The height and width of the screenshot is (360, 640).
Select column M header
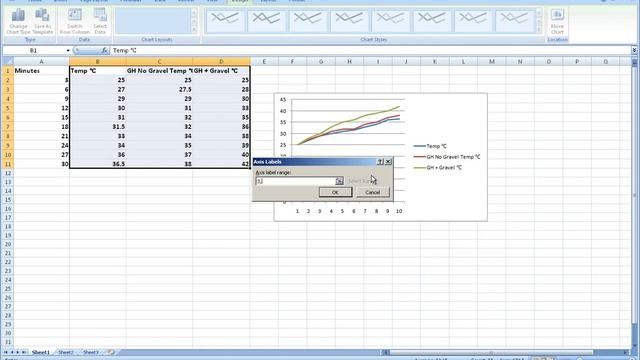492,62
